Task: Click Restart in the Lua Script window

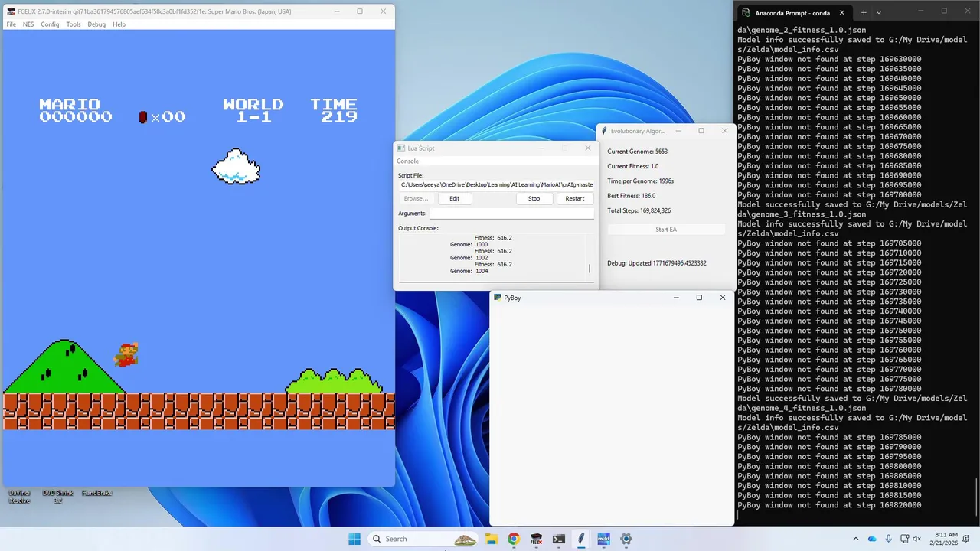Action: pos(575,198)
